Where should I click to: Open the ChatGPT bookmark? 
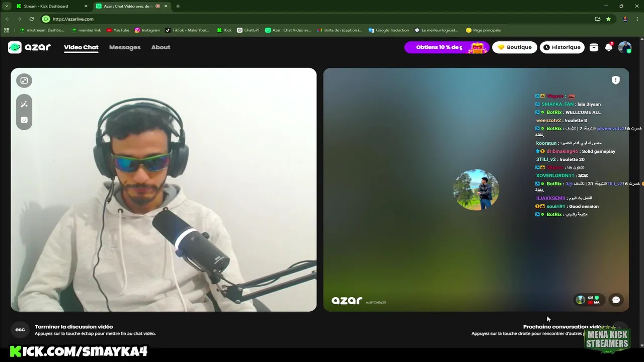pyautogui.click(x=248, y=30)
